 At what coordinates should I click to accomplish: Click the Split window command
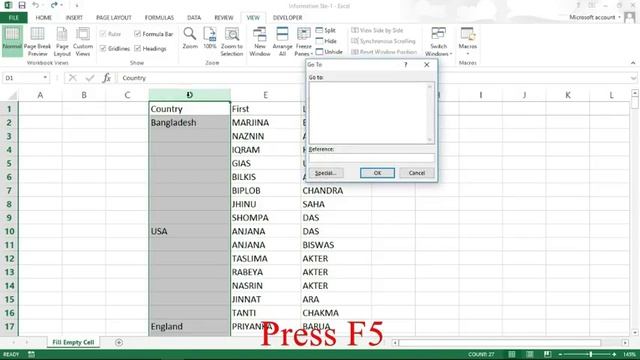(325, 30)
